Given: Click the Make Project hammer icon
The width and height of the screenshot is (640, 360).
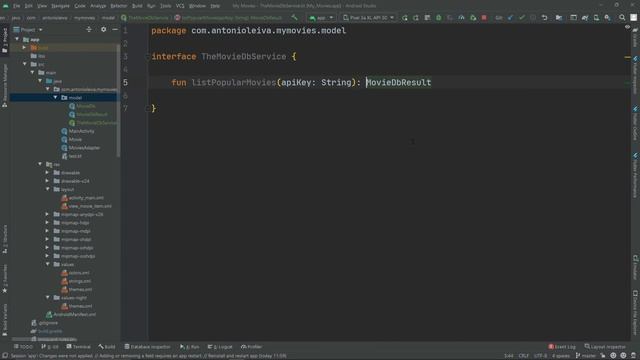Looking at the screenshot, I should (x=294, y=18).
